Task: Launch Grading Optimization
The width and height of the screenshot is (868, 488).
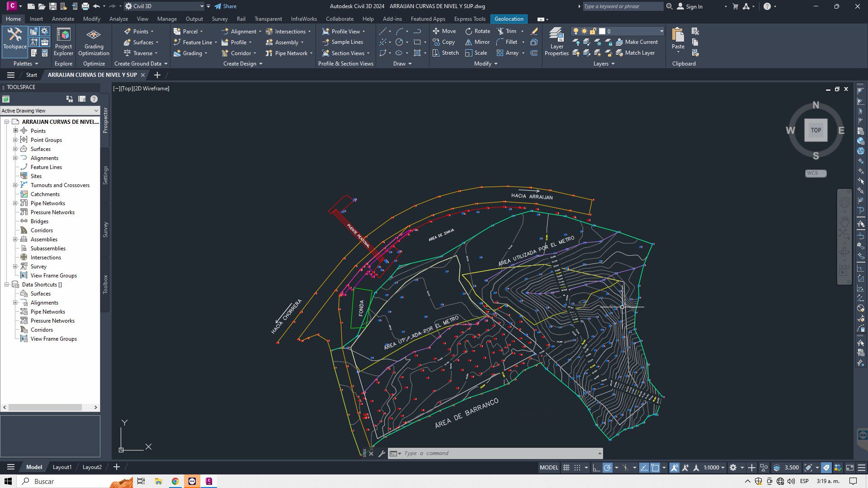Action: [94, 41]
